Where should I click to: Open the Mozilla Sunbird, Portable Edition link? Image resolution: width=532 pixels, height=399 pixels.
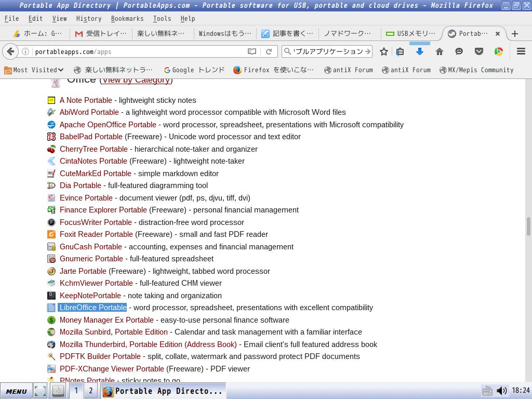[113, 332]
